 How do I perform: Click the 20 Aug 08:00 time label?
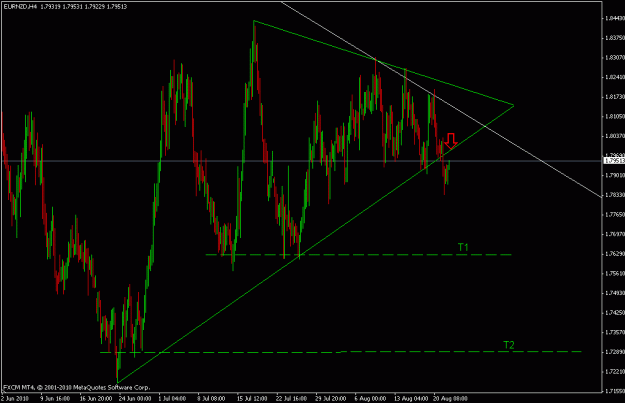pos(450,398)
